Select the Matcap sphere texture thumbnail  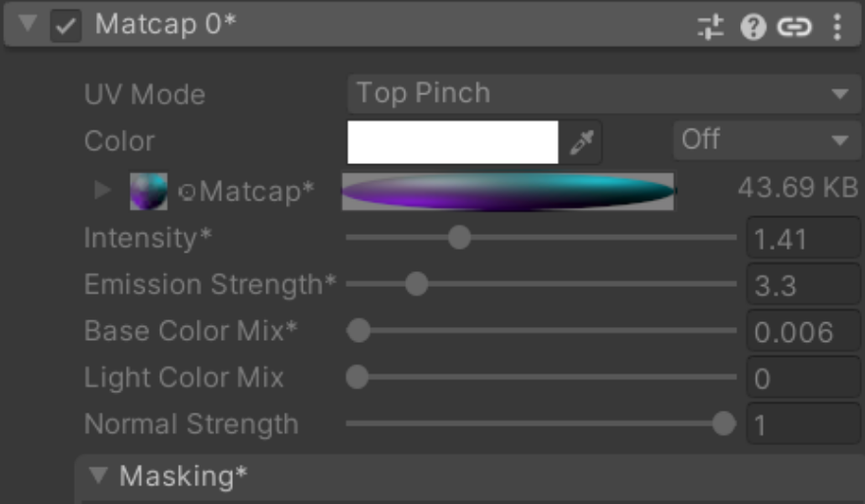click(148, 192)
